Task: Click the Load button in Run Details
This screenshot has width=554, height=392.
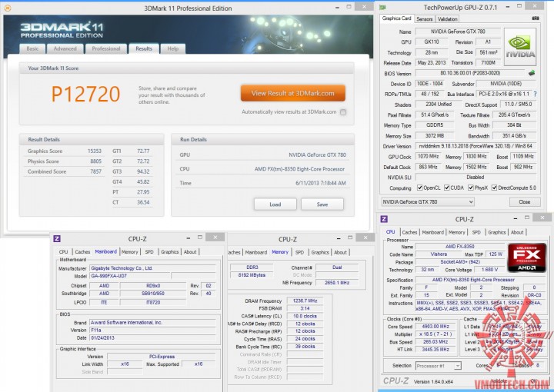Action: pos(275,204)
